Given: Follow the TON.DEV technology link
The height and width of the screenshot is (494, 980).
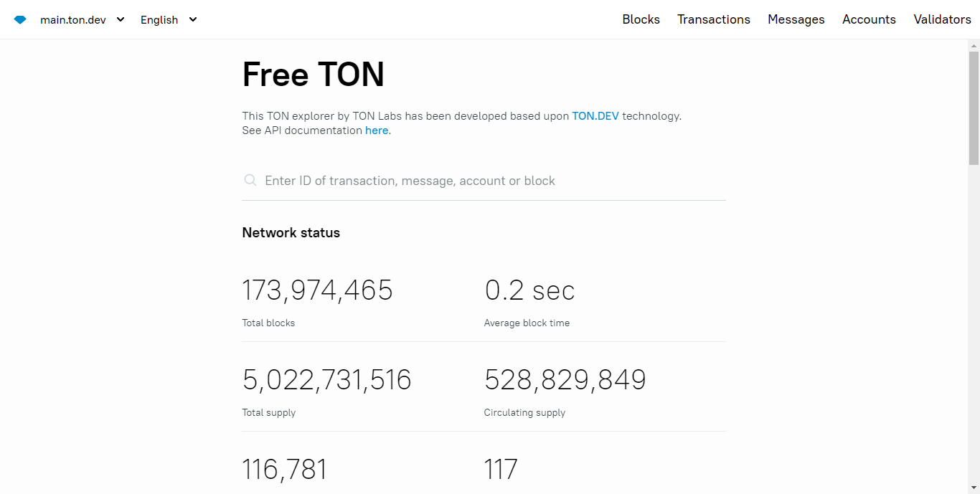Looking at the screenshot, I should (x=595, y=116).
